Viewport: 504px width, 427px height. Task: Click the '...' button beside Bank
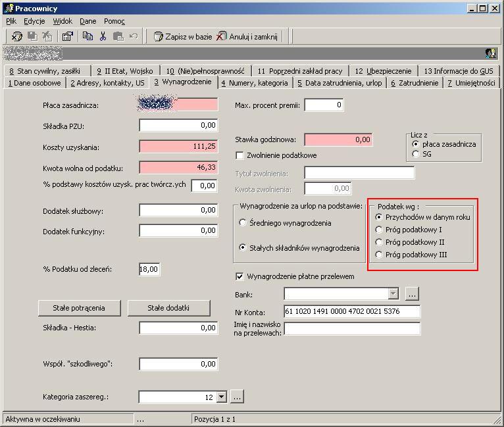412,293
